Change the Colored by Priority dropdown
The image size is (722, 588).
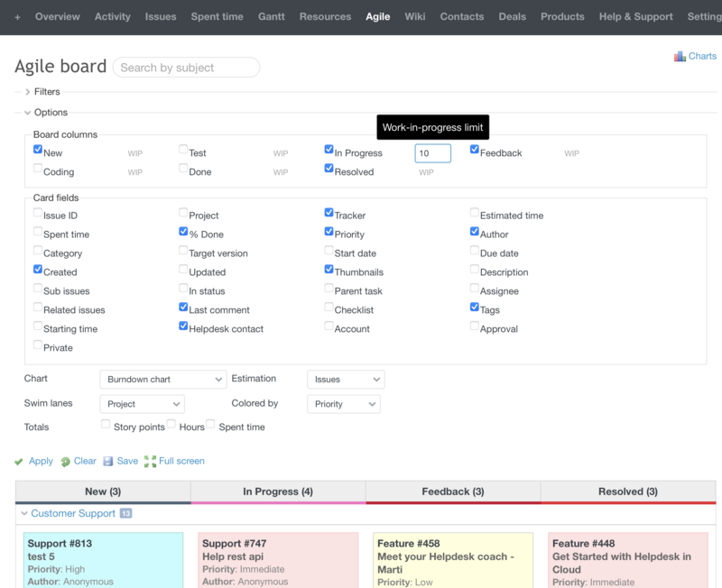pos(343,404)
